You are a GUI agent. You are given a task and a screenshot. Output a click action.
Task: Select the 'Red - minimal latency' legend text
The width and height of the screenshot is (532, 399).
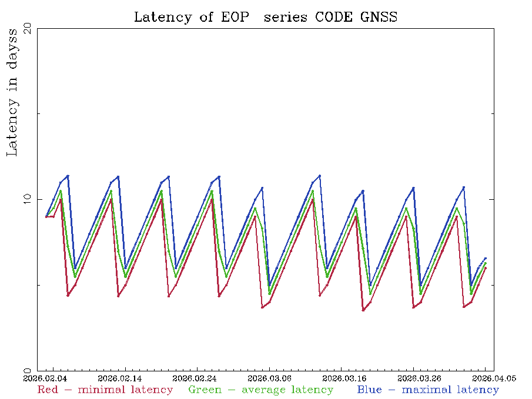(105, 390)
